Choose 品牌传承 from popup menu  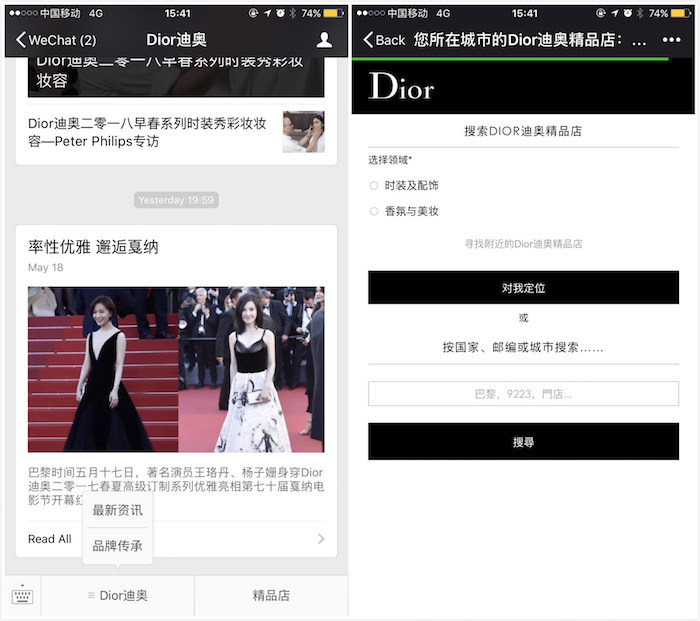(x=118, y=546)
